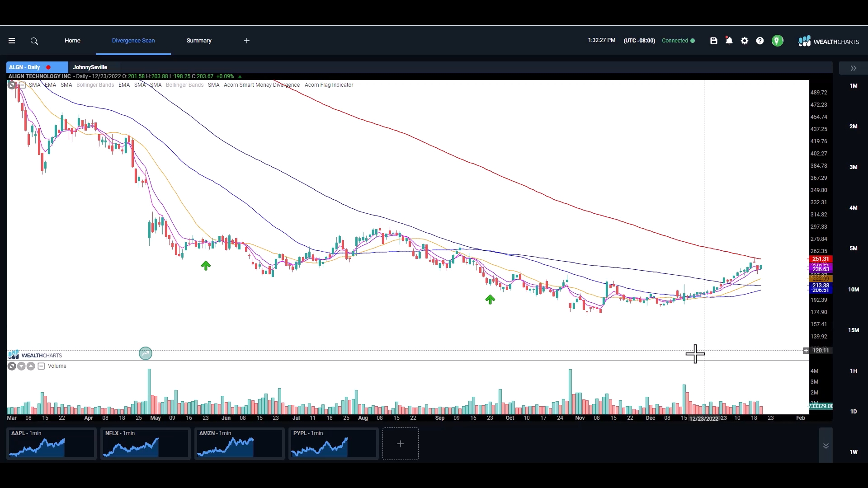Set timeframe to 10M

point(854,290)
